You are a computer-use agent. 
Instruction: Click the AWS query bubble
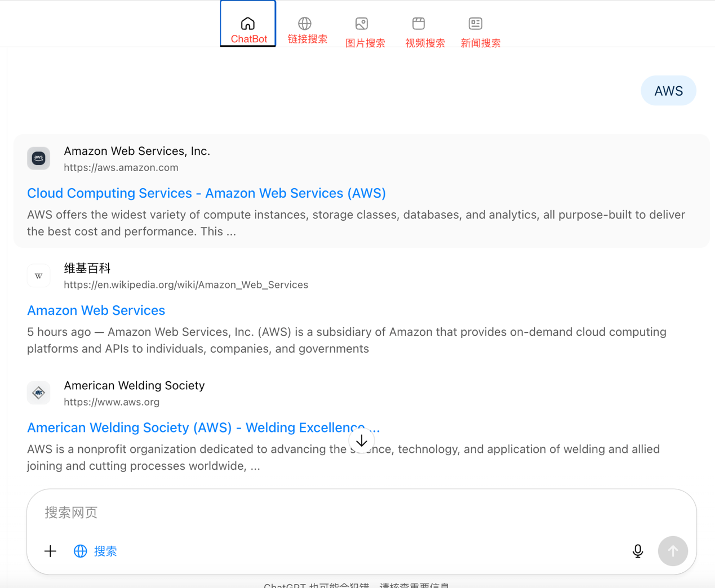(668, 91)
